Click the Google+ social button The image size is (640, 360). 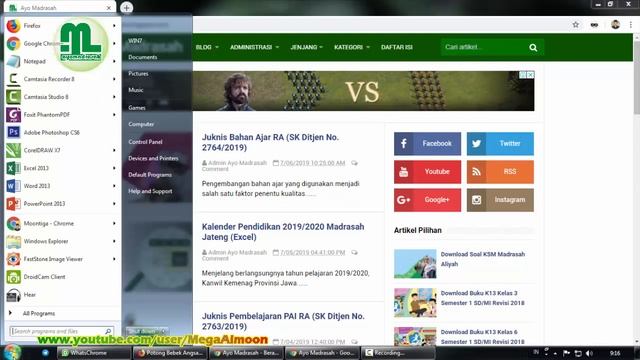tap(427, 200)
